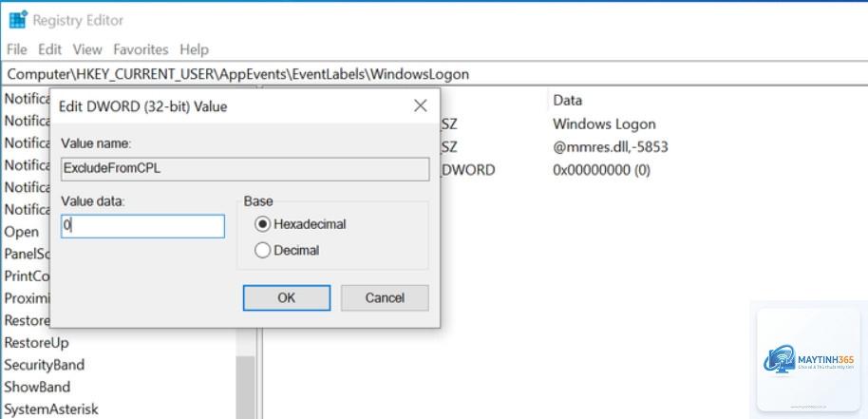Close the Edit DWORD dialog
868x419 pixels.
[x=421, y=106]
